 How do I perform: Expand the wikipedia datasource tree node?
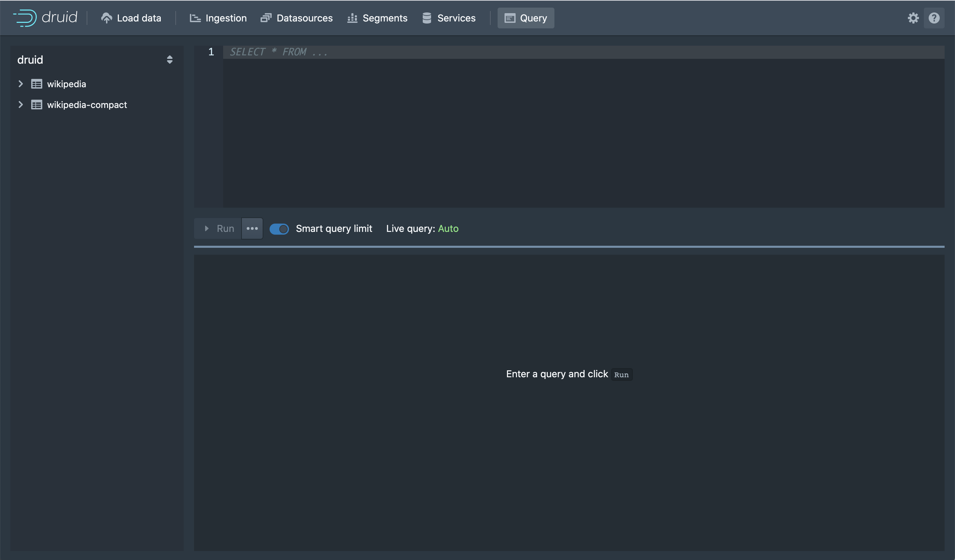(x=21, y=84)
